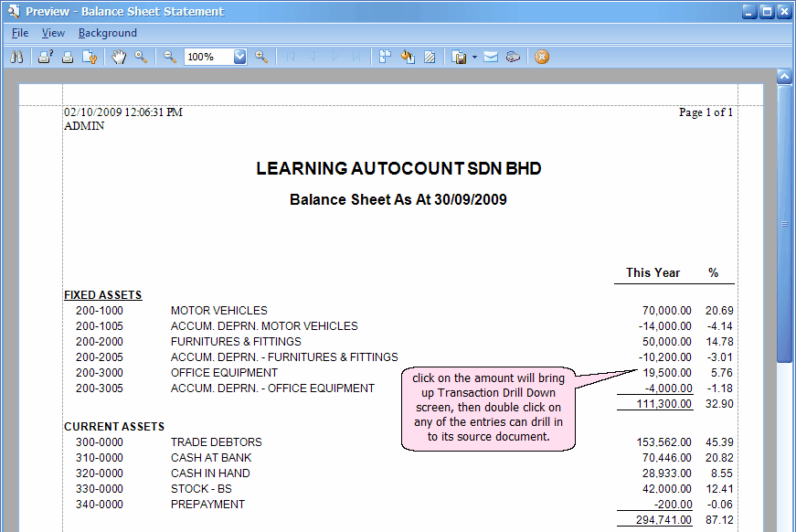Click account code 200-1005
The width and height of the screenshot is (796, 532).
[100, 326]
